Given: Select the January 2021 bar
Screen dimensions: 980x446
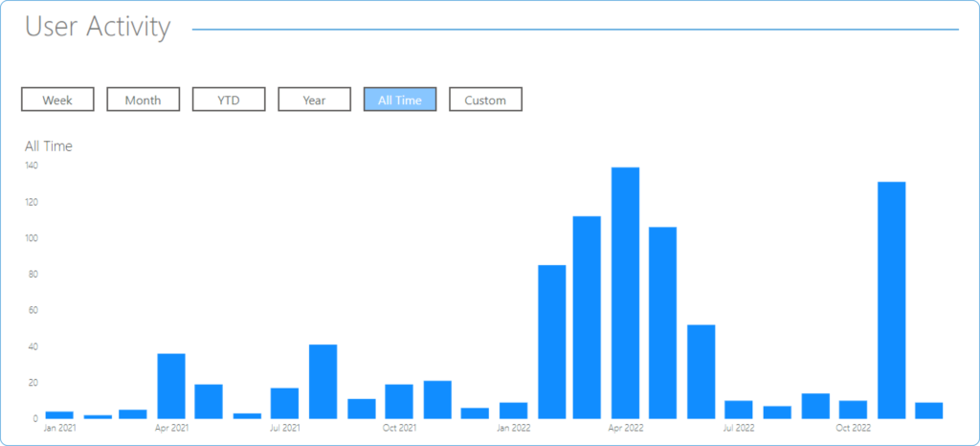Looking at the screenshot, I should click(x=59, y=414).
